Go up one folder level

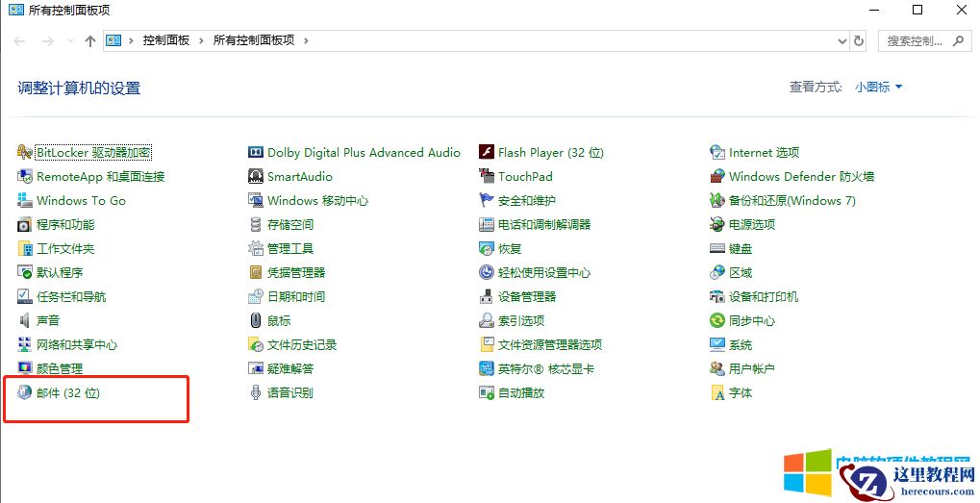(90, 40)
